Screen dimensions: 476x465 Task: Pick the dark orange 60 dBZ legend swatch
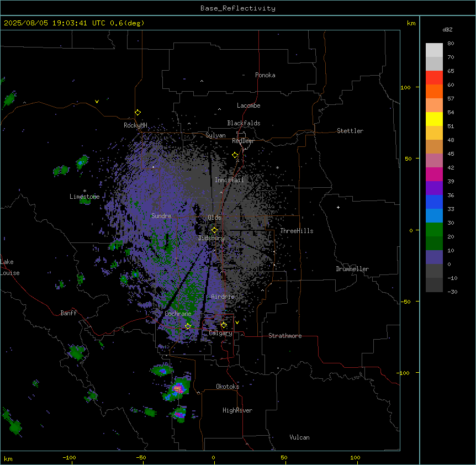[434, 91]
